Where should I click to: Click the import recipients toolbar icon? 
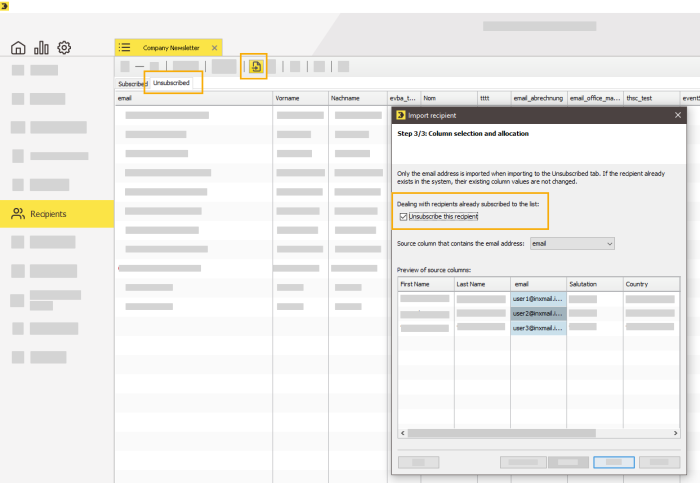click(x=256, y=67)
